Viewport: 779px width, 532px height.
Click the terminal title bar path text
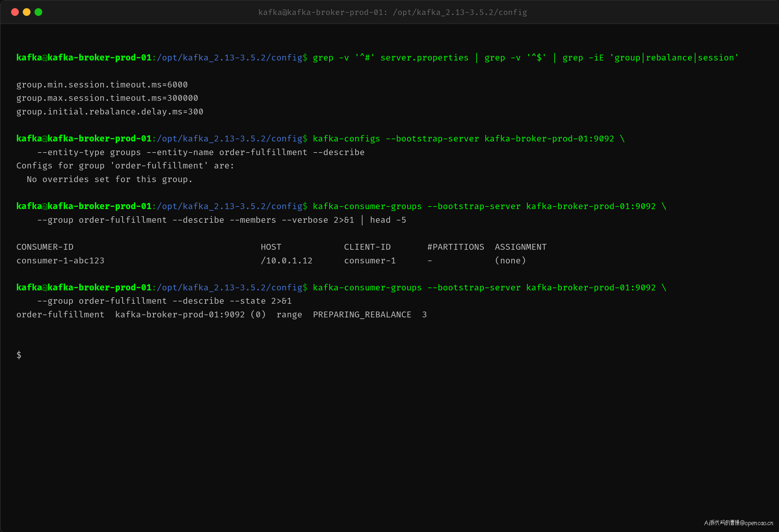coord(392,12)
